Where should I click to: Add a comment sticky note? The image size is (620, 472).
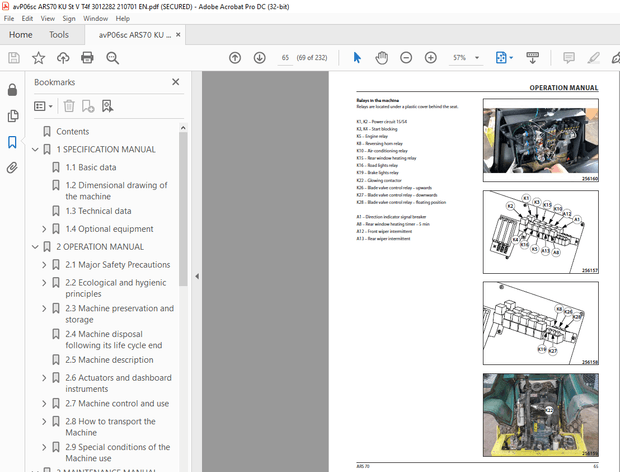pos(569,58)
